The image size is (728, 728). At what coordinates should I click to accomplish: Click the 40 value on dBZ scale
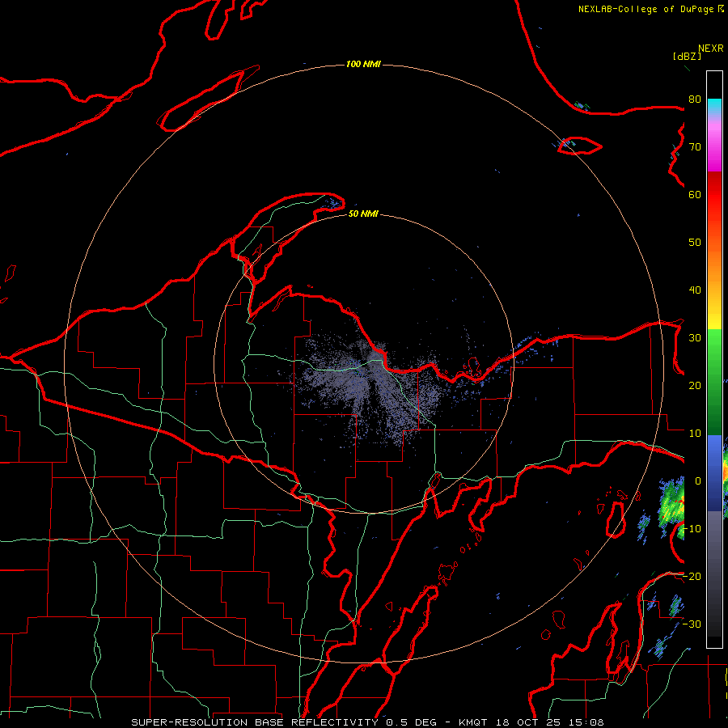click(695, 290)
